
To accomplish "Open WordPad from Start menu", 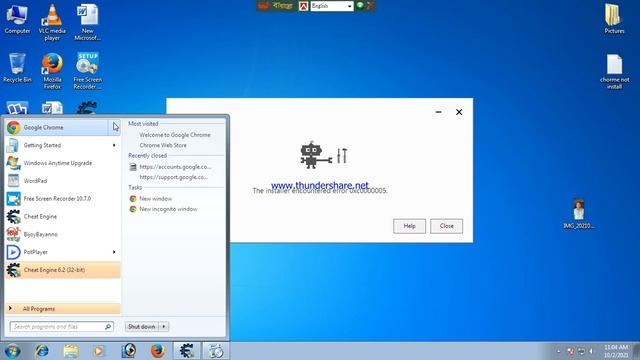I will click(x=63, y=181).
